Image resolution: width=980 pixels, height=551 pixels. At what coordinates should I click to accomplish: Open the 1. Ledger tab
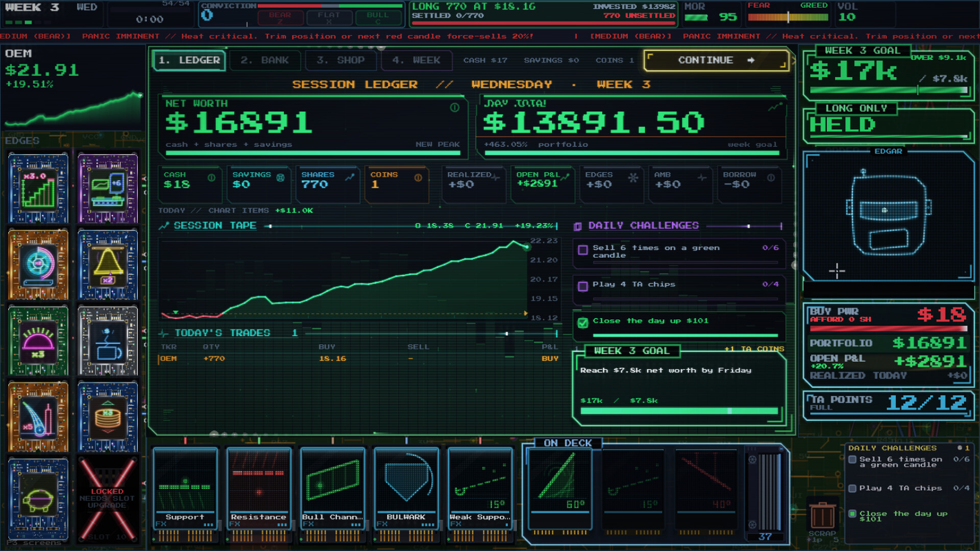(189, 60)
